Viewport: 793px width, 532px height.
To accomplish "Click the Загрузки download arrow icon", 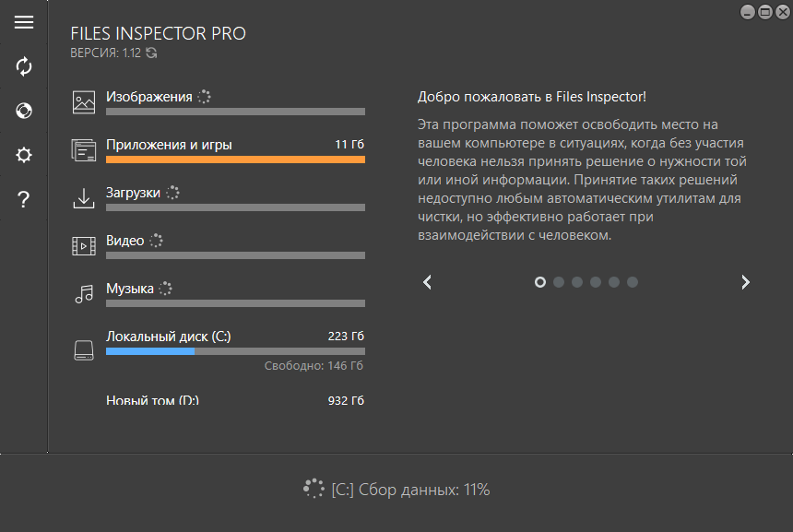I will click(x=84, y=198).
